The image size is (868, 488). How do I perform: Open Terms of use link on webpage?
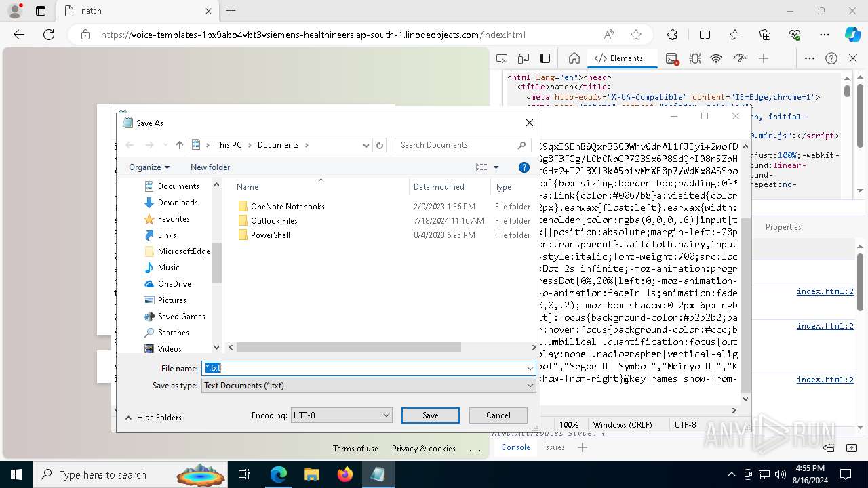point(355,449)
